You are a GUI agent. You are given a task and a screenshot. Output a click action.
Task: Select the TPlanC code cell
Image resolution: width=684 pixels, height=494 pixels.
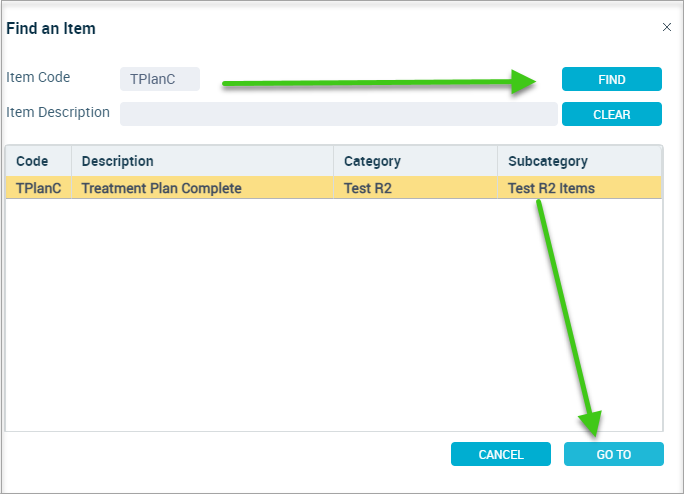(x=38, y=188)
